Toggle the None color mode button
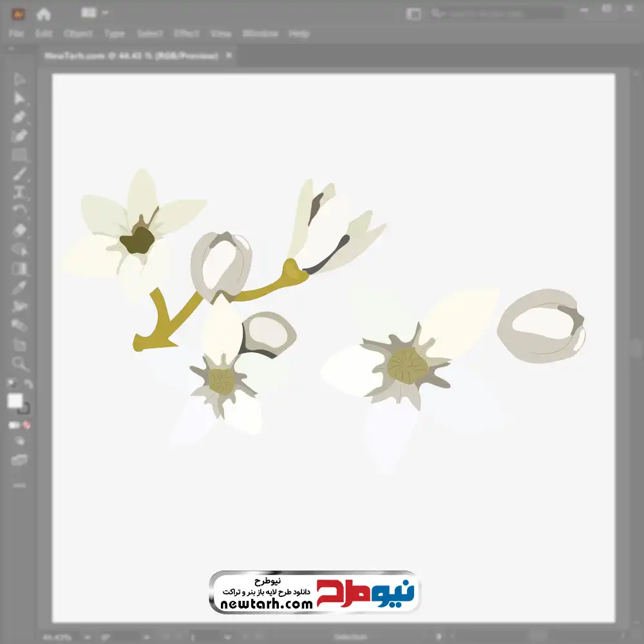 (x=26, y=425)
